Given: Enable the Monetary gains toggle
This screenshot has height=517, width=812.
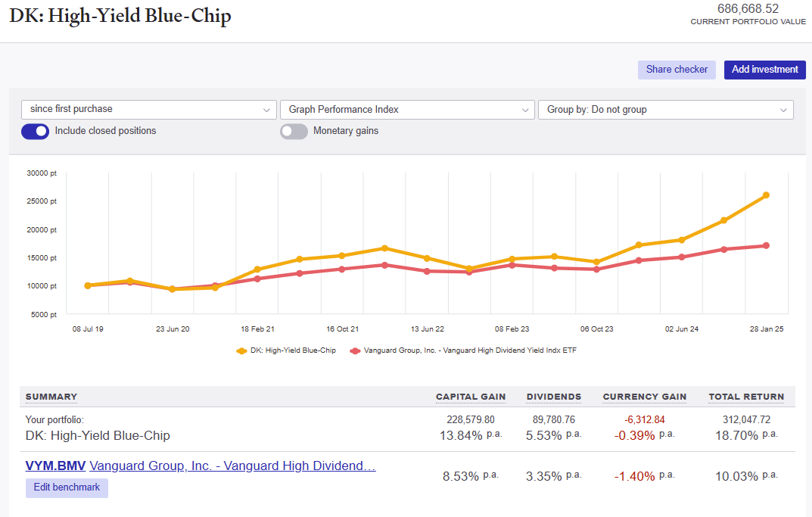Looking at the screenshot, I should [x=294, y=131].
